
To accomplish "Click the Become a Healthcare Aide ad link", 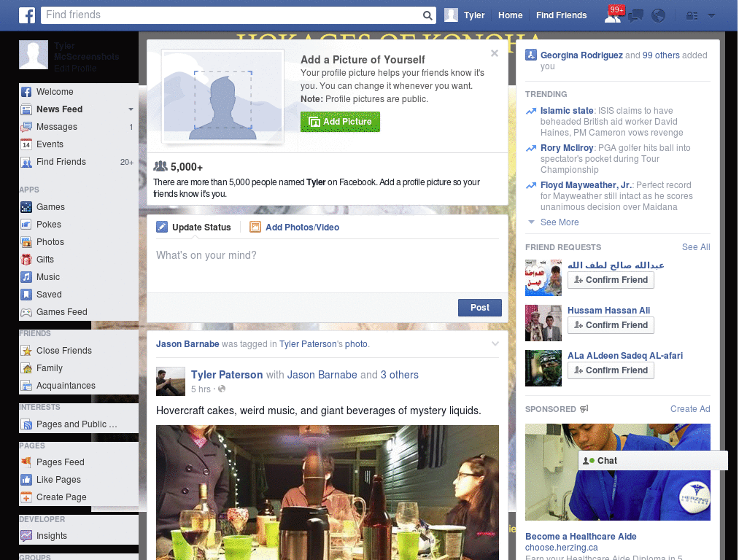I will pos(581,537).
